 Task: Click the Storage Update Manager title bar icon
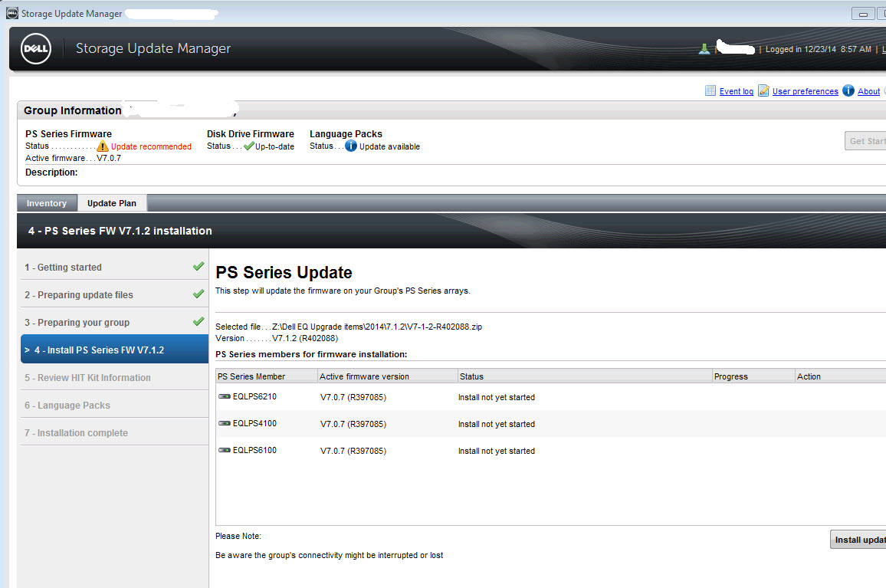click(11, 13)
